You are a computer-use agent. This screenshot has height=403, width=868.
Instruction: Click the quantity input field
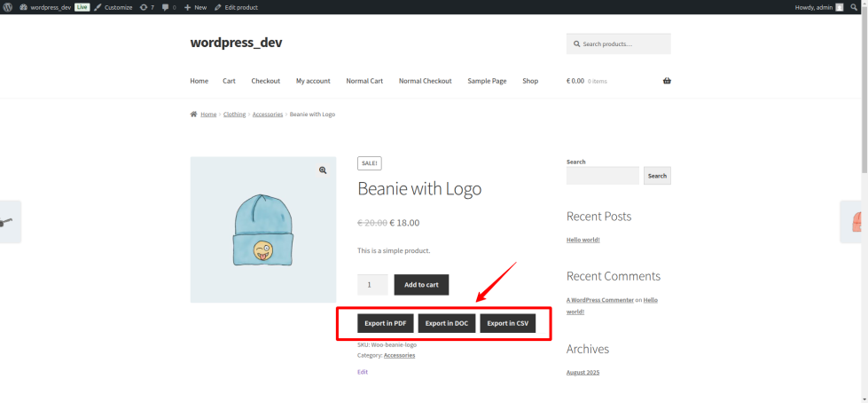(x=371, y=285)
